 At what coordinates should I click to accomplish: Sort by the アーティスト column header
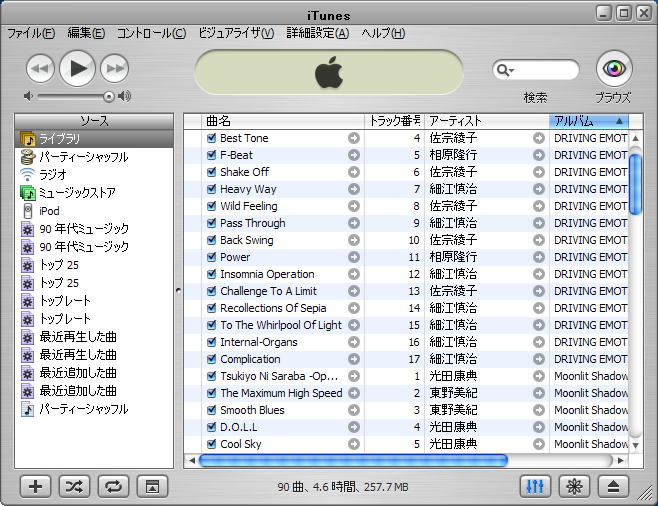pos(487,121)
